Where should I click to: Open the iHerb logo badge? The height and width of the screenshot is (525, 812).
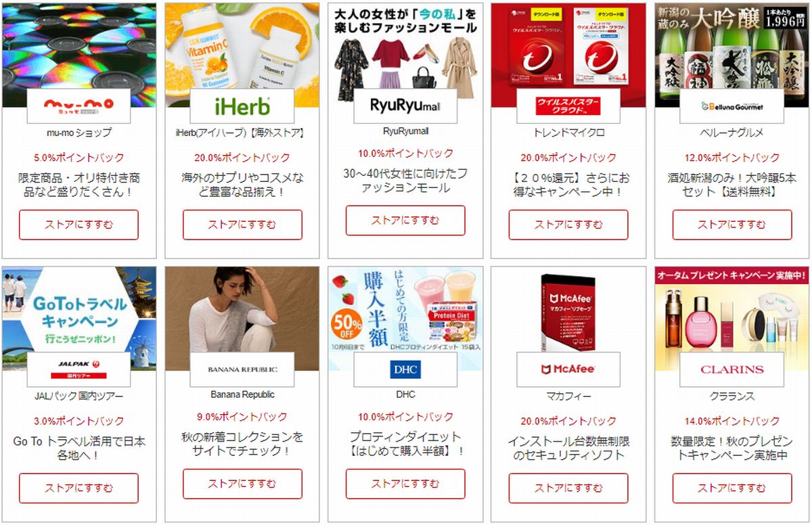pyautogui.click(x=242, y=106)
